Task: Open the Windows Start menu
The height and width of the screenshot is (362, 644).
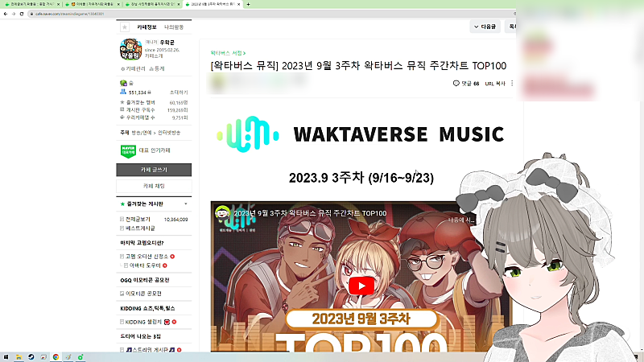Action: pyautogui.click(x=6, y=357)
